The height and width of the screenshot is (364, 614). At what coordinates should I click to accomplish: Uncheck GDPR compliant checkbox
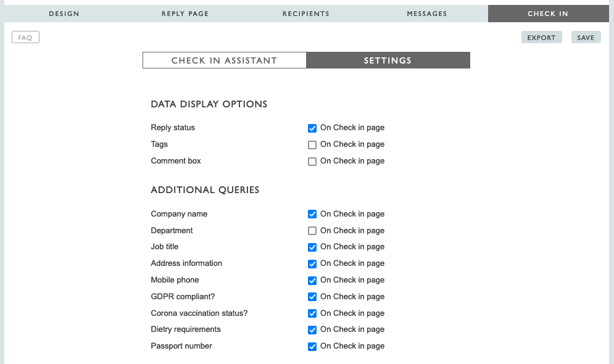312,297
